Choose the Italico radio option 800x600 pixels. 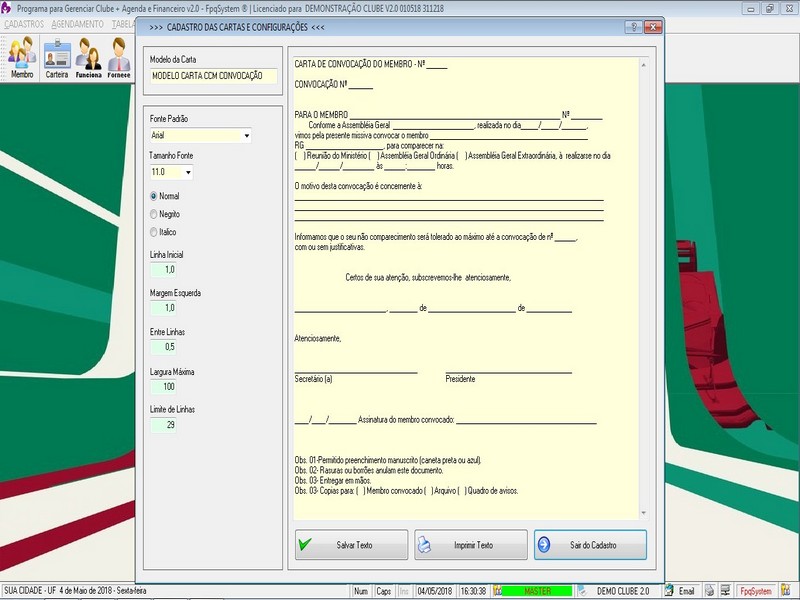pyautogui.click(x=153, y=232)
